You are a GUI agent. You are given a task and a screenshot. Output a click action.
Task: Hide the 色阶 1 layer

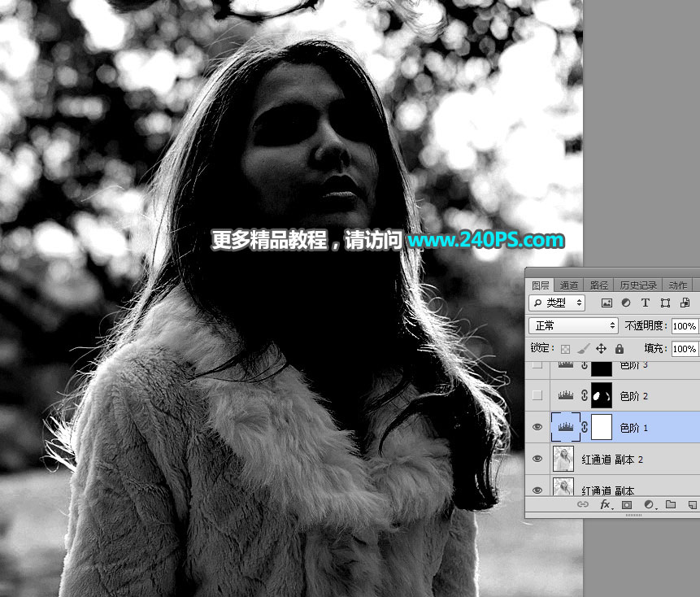click(x=537, y=427)
